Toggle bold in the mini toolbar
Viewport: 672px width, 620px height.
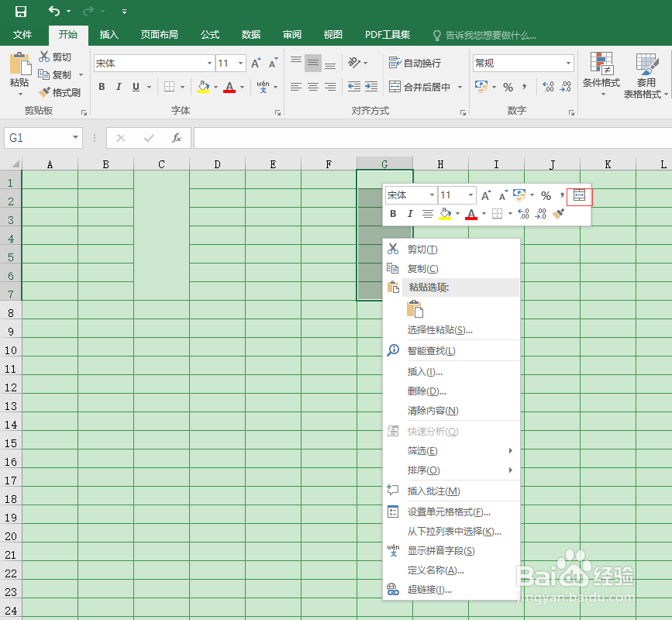pyautogui.click(x=393, y=213)
